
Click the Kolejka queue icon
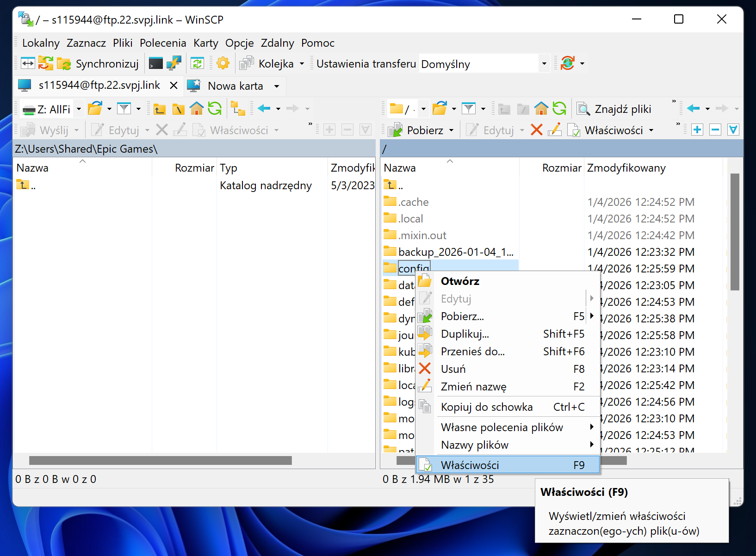coord(247,63)
